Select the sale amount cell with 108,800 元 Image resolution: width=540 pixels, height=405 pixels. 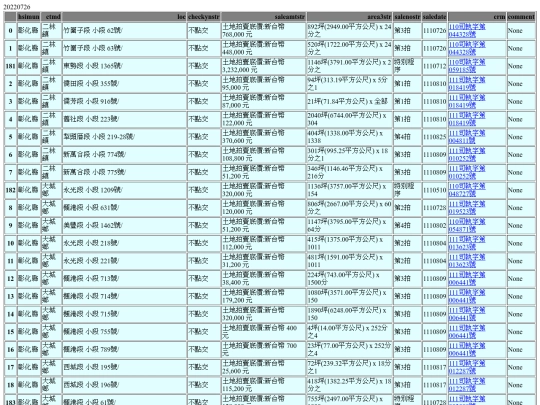(263, 155)
